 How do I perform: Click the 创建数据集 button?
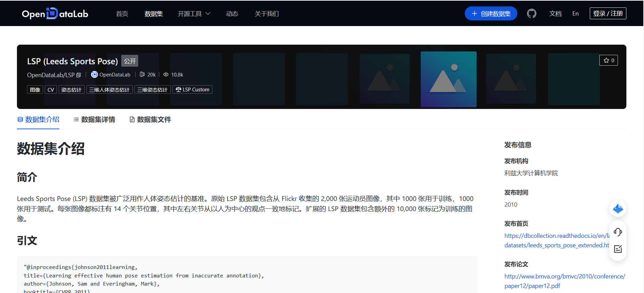(491, 14)
